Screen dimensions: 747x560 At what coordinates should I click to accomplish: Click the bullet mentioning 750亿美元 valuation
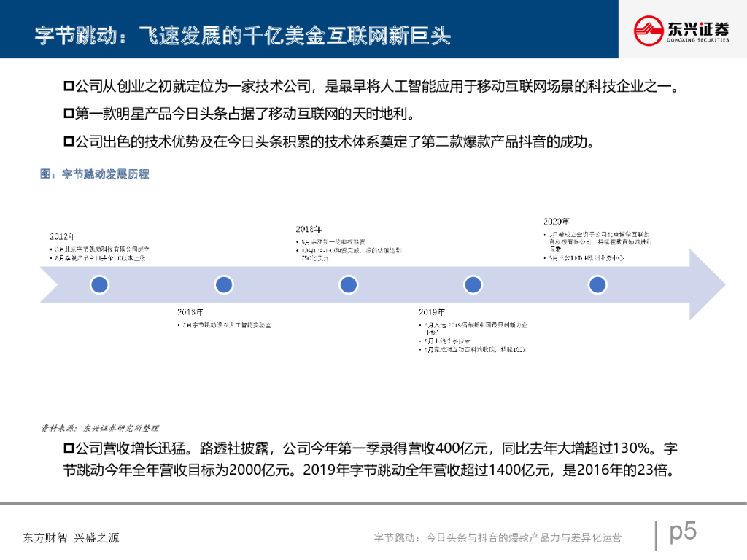pyautogui.click(x=349, y=254)
